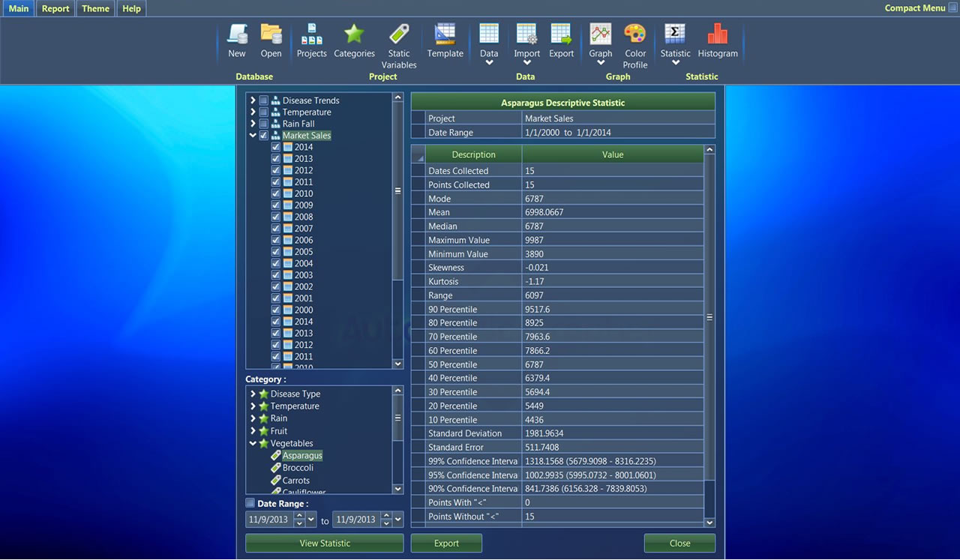Open the Data dropdown arrow
This screenshot has height=560, width=960.
pyautogui.click(x=489, y=63)
